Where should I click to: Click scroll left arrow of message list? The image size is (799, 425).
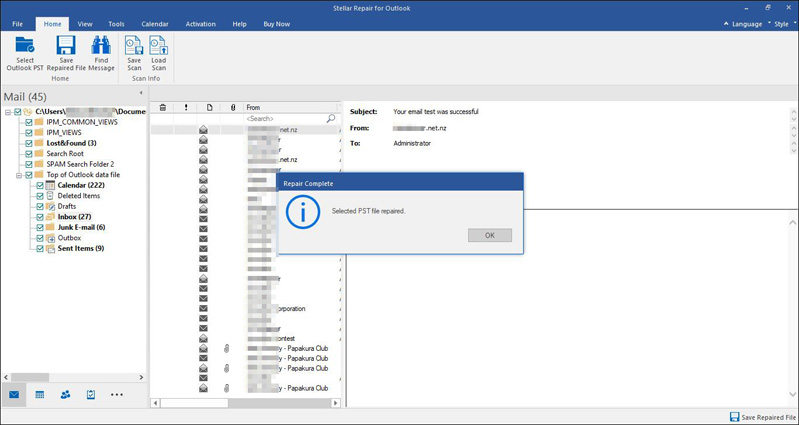click(155, 403)
